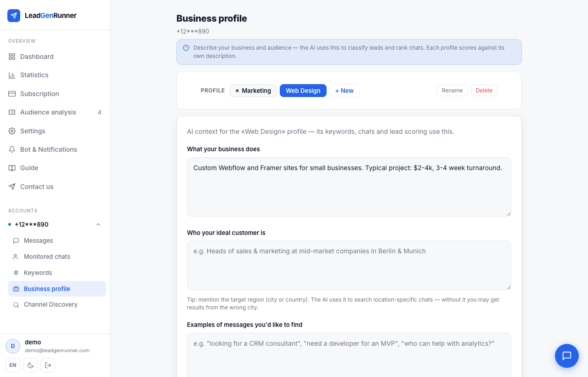Image resolution: width=588 pixels, height=377 pixels.
Task: Click the +12***890 account row
Action: [55, 224]
